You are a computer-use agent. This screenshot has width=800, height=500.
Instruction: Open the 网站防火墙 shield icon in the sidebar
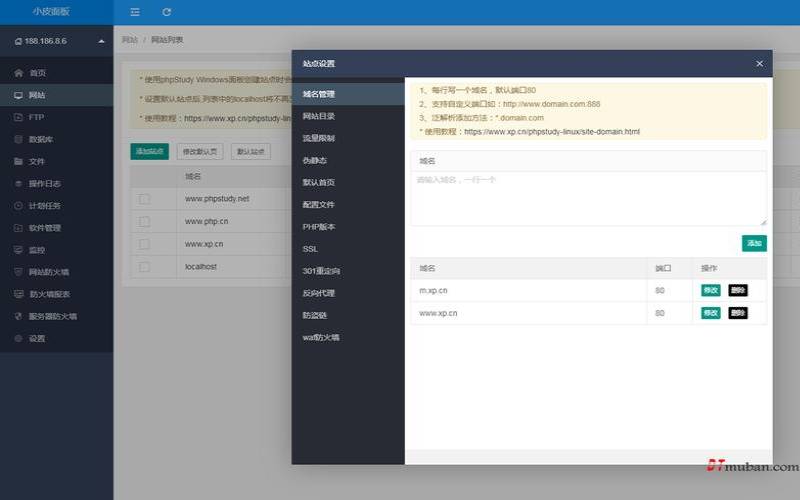18,272
